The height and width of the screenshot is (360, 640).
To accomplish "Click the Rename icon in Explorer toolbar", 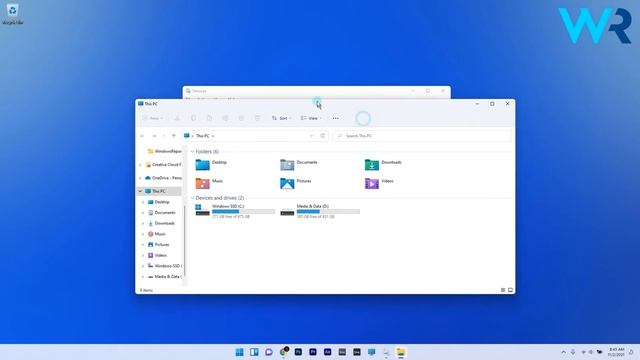I will [225, 118].
